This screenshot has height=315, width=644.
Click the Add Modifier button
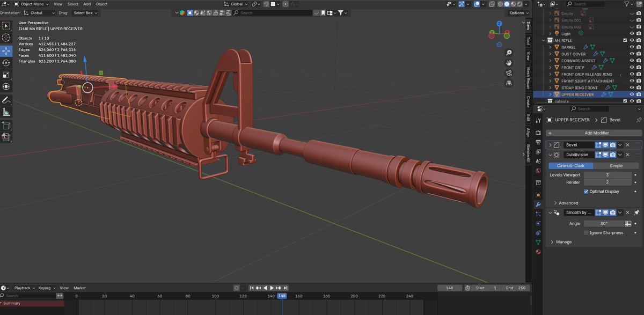(594, 133)
